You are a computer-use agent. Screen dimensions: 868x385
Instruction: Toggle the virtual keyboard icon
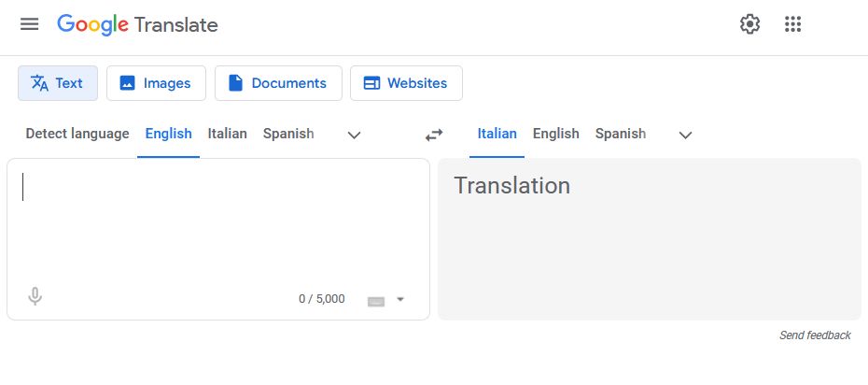coord(376,300)
